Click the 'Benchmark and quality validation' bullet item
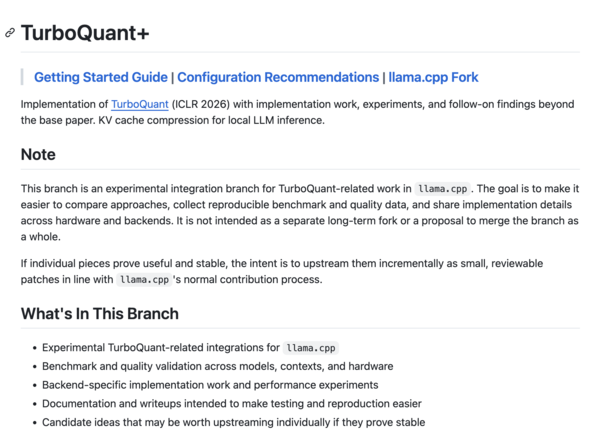This screenshot has height=444, width=600. point(217,366)
